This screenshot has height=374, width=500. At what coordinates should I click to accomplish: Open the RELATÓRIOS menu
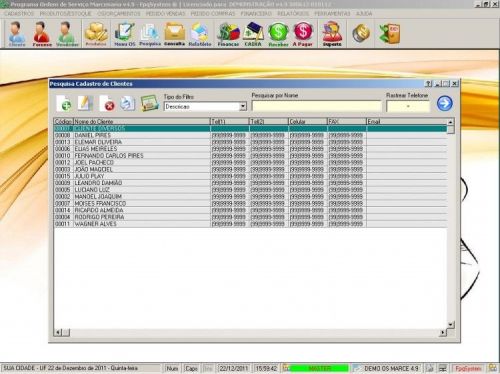(293, 14)
